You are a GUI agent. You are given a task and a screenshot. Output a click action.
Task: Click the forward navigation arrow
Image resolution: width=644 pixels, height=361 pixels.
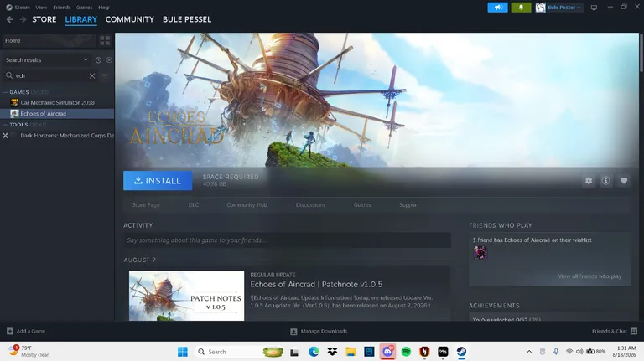23,19
